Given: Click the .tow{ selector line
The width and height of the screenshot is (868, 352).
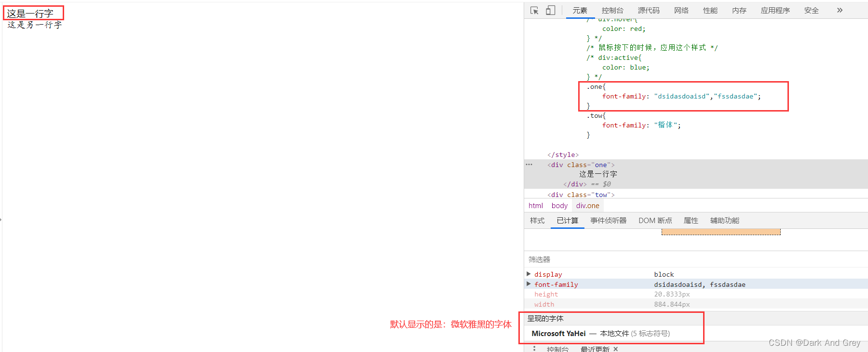Looking at the screenshot, I should (x=596, y=116).
